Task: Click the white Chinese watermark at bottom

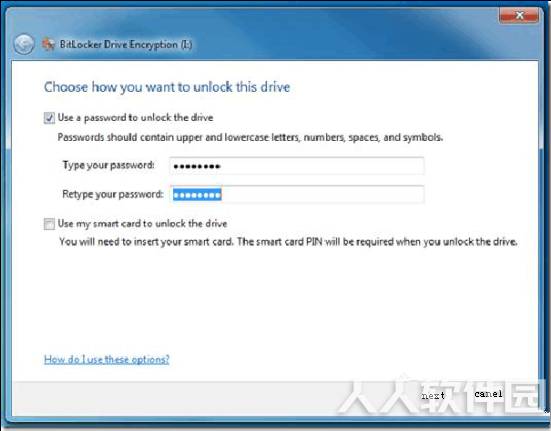Action: [439, 396]
